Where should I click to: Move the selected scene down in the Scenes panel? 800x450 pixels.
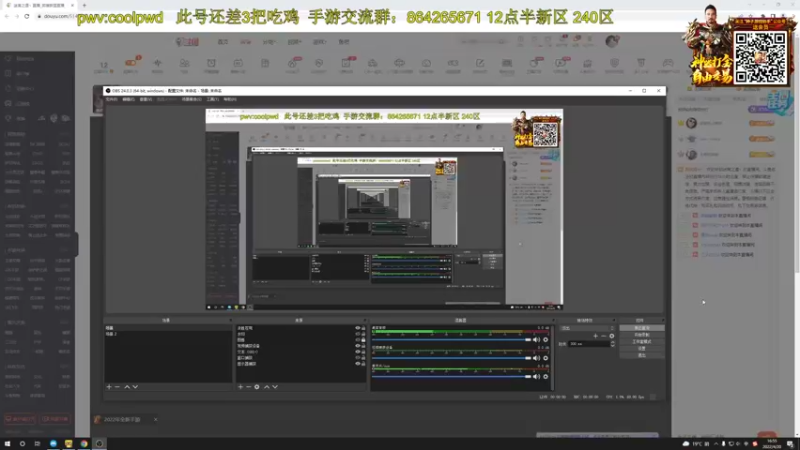(x=135, y=387)
